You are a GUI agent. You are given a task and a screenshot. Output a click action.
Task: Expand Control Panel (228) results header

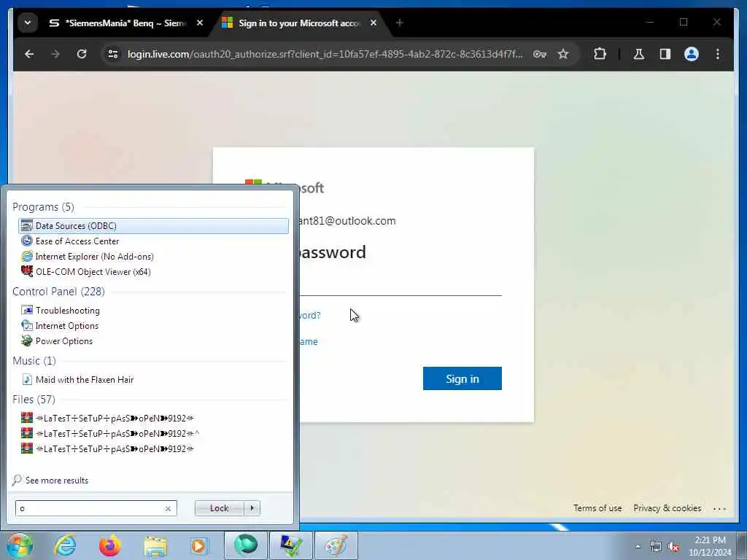click(x=58, y=292)
